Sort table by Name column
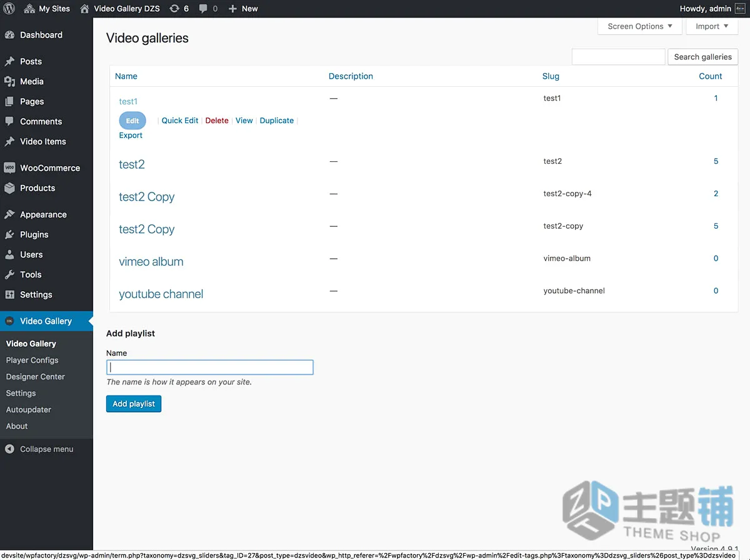The width and height of the screenshot is (750, 560). point(126,76)
